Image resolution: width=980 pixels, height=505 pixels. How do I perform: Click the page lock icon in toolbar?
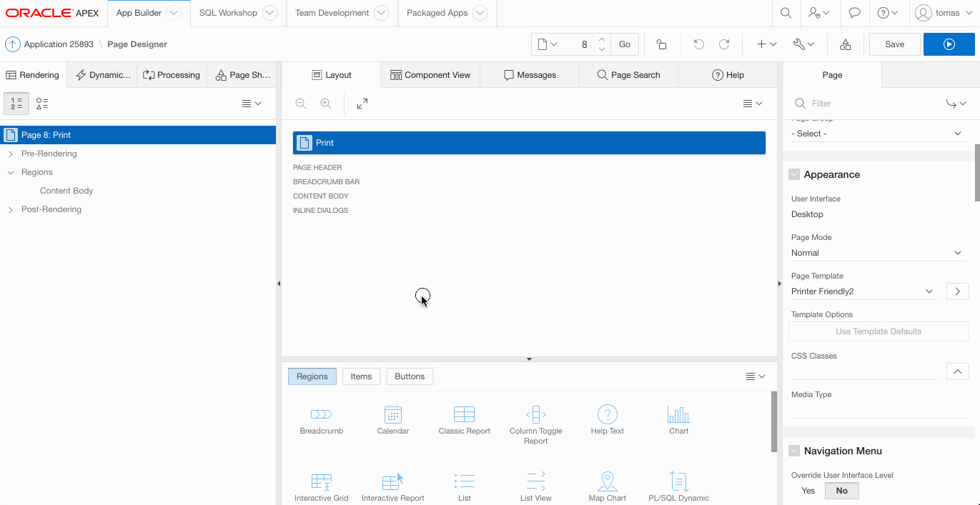[661, 44]
